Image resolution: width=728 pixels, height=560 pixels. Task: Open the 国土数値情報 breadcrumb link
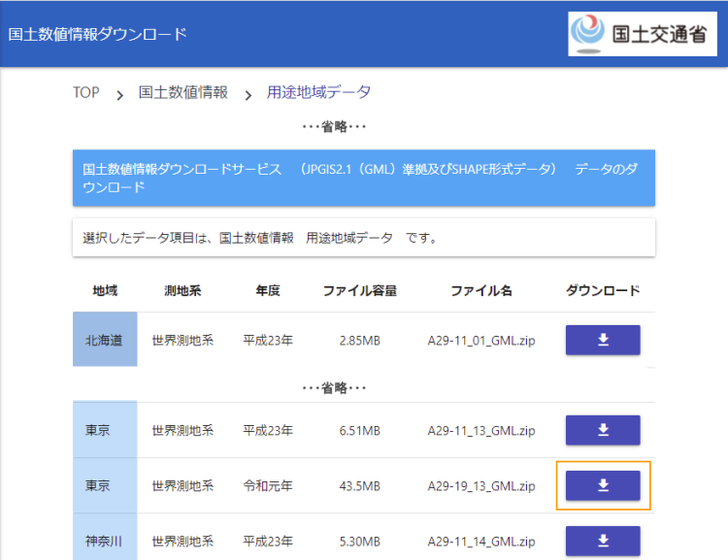[182, 92]
